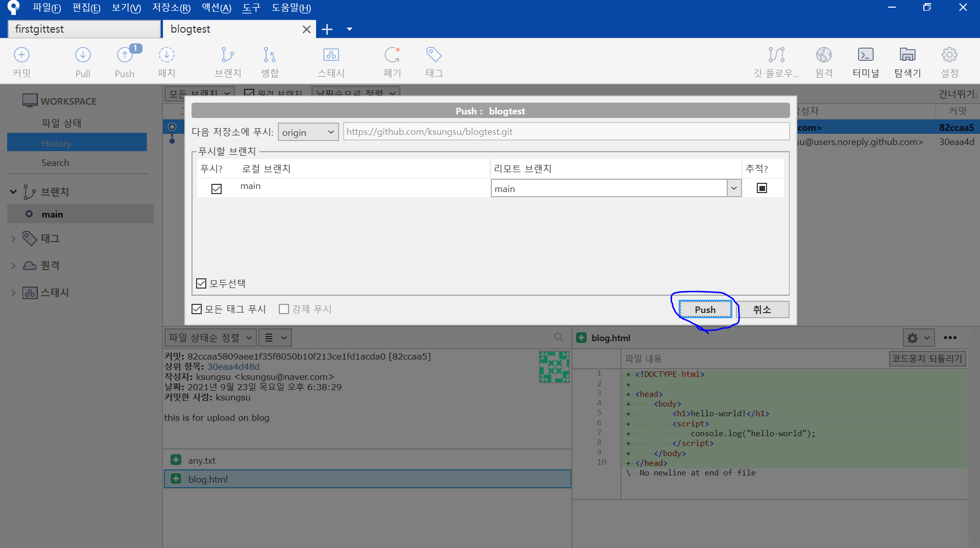This screenshot has width=980, height=548.
Task: Click Reverse hunk (코드뭉치 되돌리기) button
Action: click(x=927, y=359)
